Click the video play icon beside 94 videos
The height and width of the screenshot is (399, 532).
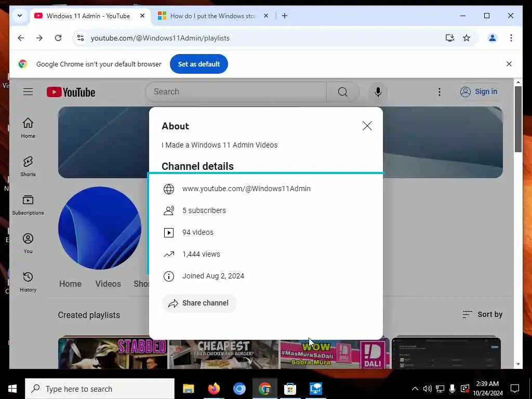[169, 232]
